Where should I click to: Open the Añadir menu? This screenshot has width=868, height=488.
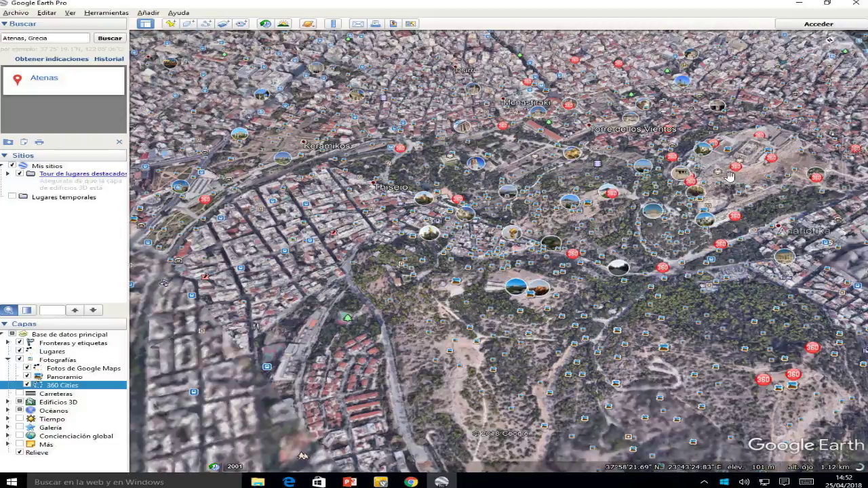click(x=149, y=13)
